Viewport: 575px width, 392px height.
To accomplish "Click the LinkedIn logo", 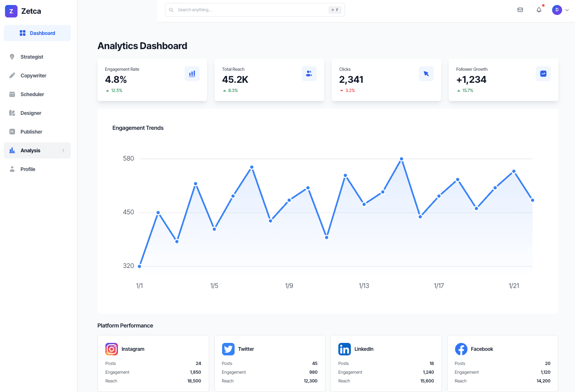I will (345, 349).
